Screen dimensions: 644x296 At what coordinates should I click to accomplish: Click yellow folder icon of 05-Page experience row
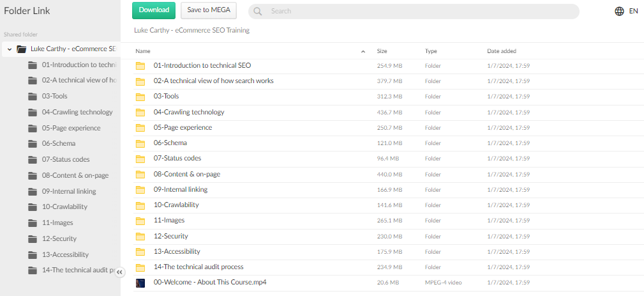pos(140,128)
